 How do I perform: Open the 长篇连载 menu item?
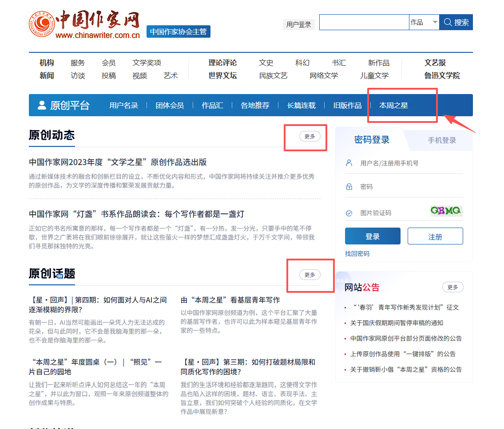[x=301, y=106]
